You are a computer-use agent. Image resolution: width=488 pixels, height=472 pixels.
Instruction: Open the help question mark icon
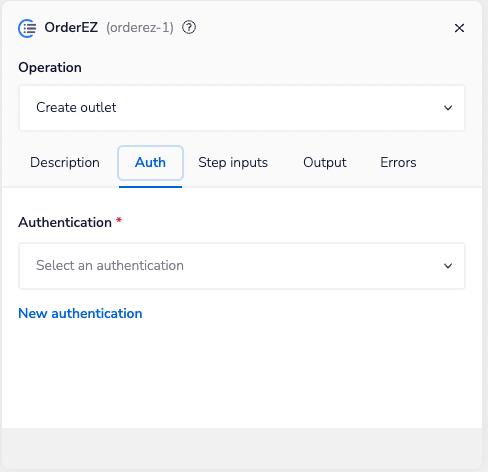[189, 27]
